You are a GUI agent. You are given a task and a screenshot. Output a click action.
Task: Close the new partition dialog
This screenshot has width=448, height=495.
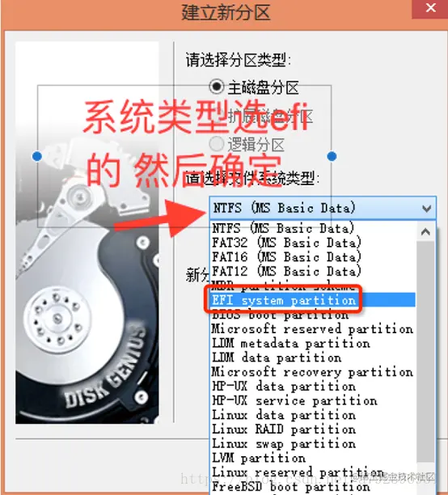(430, 8)
